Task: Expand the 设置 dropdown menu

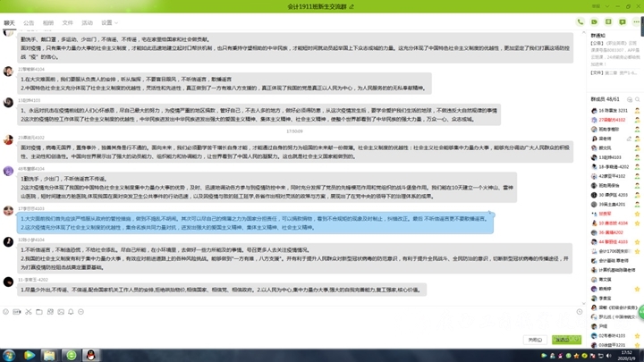Action: (x=109, y=23)
